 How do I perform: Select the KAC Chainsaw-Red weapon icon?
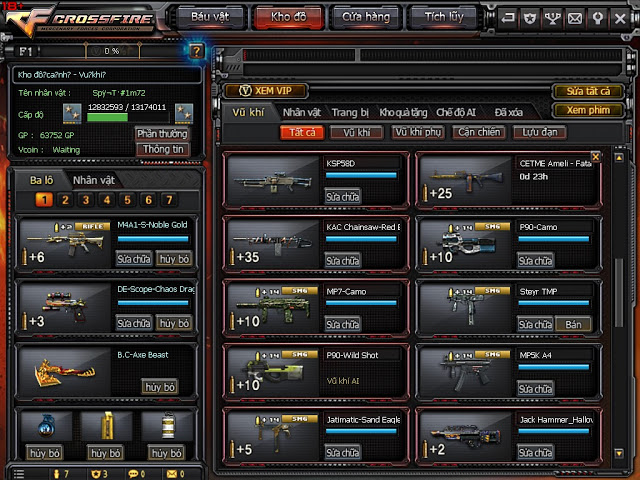point(273,244)
